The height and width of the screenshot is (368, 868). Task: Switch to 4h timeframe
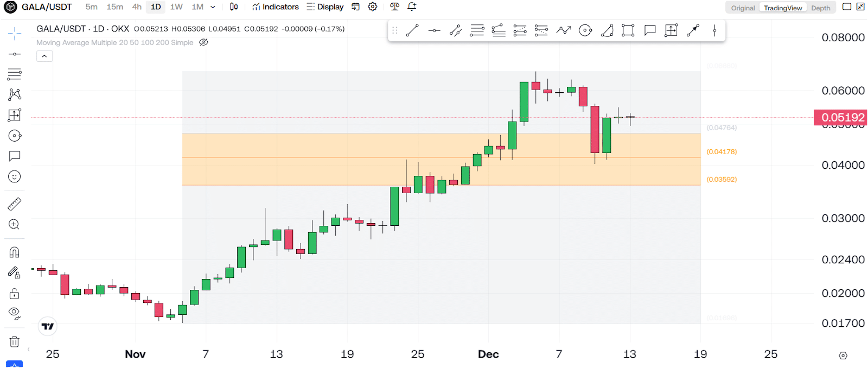[x=137, y=7]
